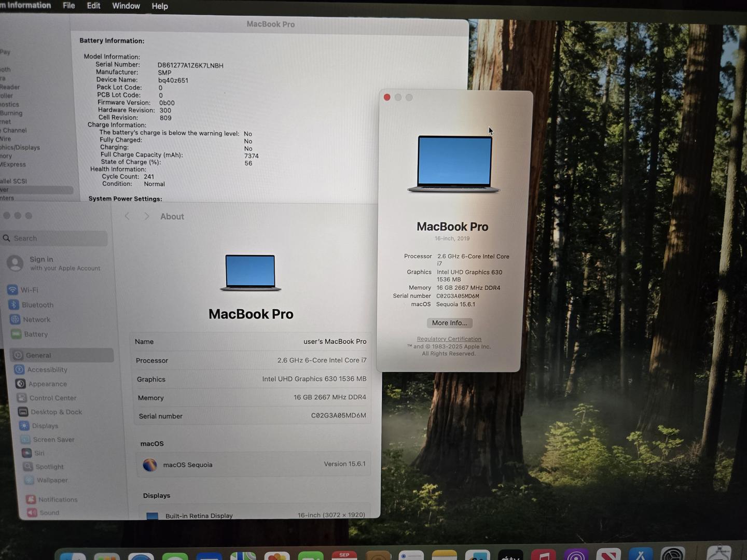Open Accessibility icon in sidebar
This screenshot has height=560, width=747.
pyautogui.click(x=20, y=369)
